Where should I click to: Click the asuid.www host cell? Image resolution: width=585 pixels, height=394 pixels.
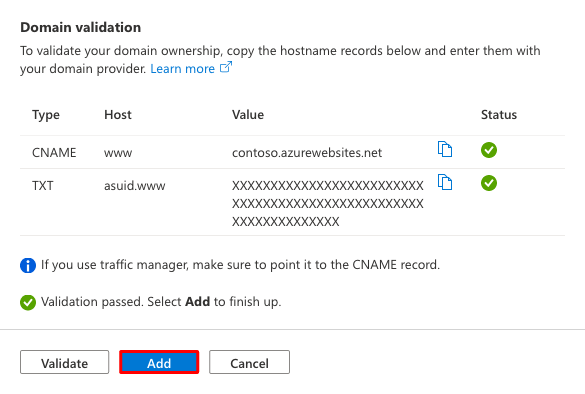135,185
